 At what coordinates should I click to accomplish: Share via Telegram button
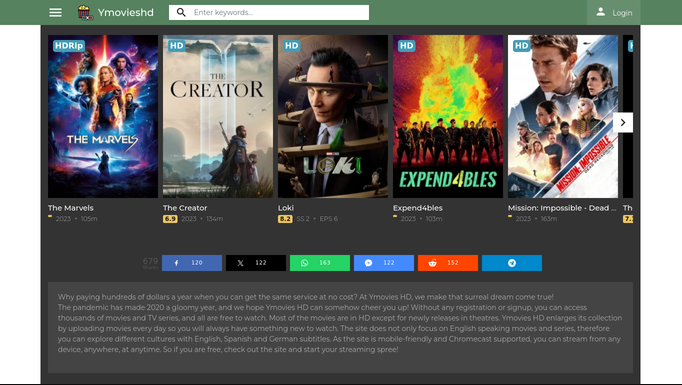pyautogui.click(x=512, y=263)
